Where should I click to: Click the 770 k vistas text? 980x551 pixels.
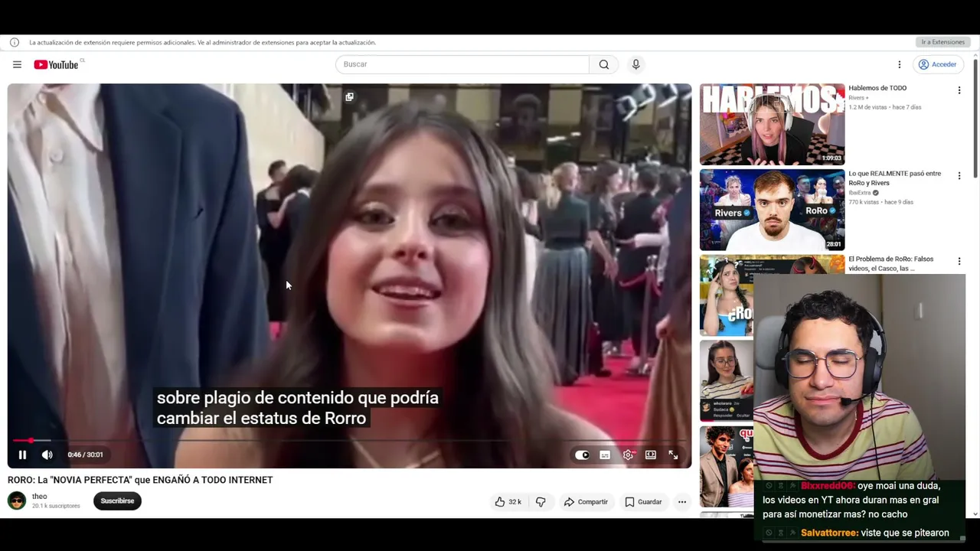coord(862,202)
